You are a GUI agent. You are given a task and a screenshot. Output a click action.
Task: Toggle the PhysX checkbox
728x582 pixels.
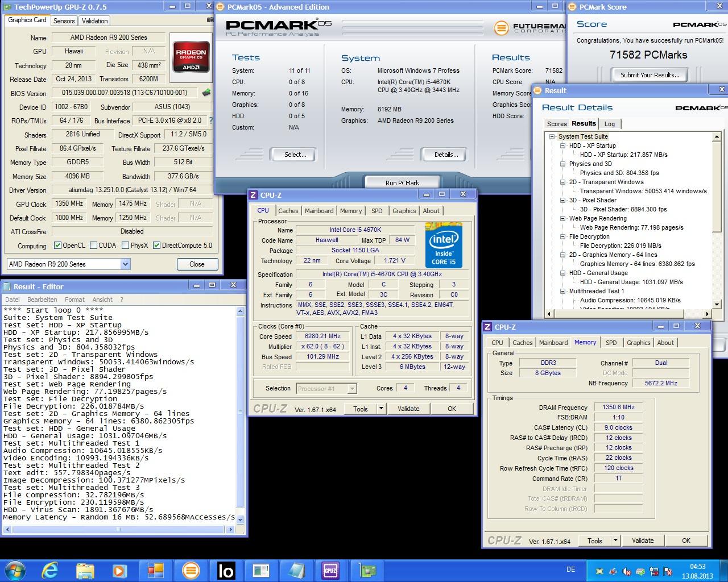point(125,246)
